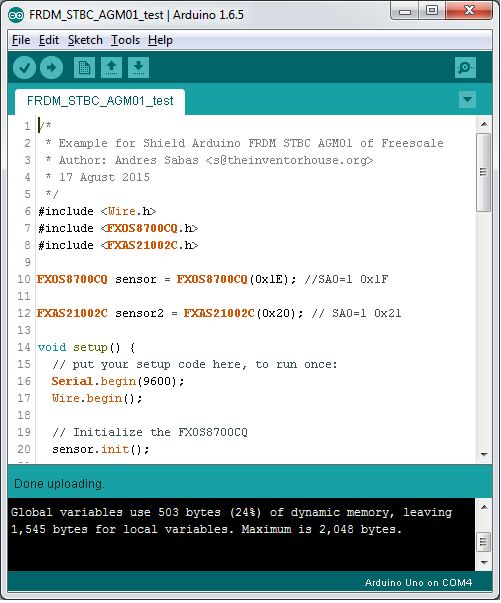Click the 'Serial.begin(9600);' code line
The width and height of the screenshot is (501, 603).
pyautogui.click(x=118, y=381)
